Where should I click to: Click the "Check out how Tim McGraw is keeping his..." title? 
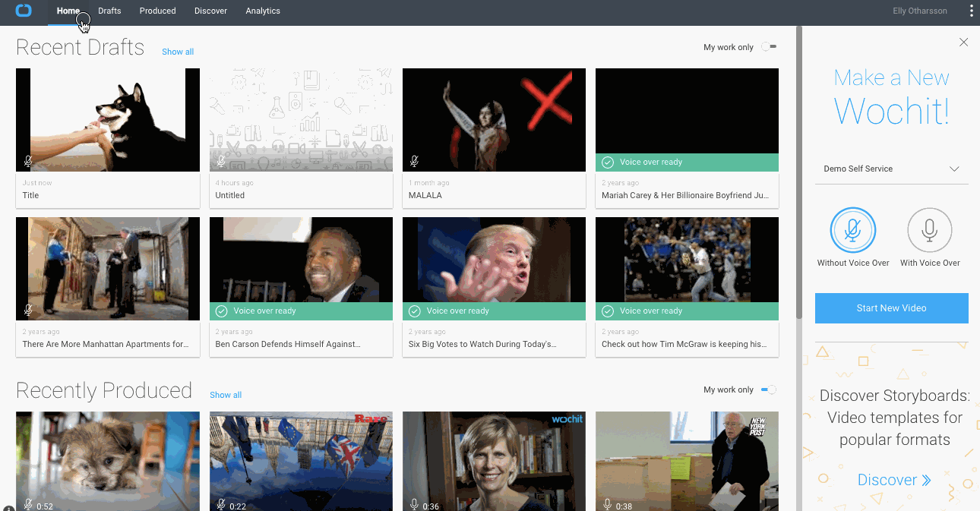pos(684,344)
